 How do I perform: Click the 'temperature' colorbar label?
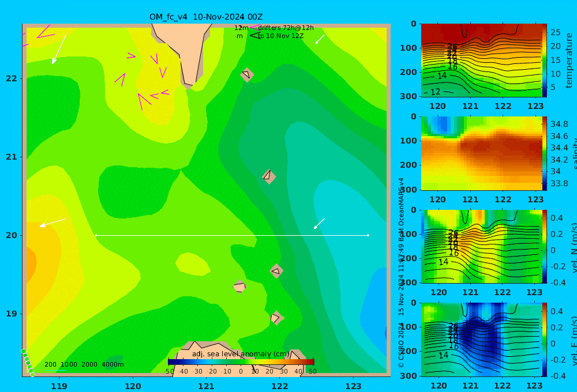pyautogui.click(x=569, y=61)
